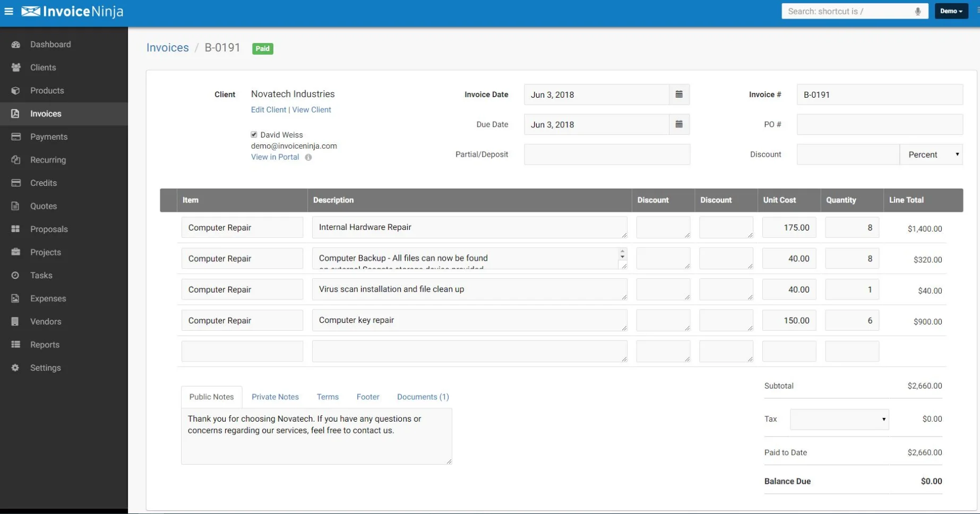Open the Due Date calendar picker
Viewport: 980px width, 514px height.
(679, 124)
